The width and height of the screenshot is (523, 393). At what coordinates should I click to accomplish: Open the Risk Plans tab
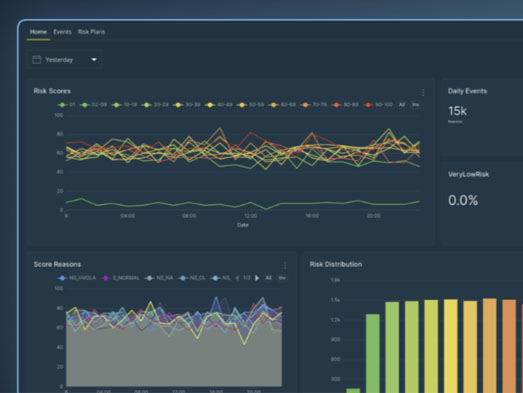point(91,32)
